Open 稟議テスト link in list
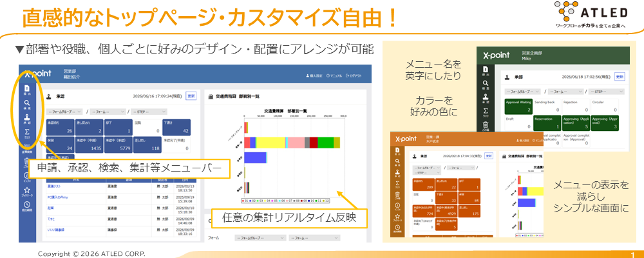This screenshot has height=258, width=644. pyautogui.click(x=54, y=186)
